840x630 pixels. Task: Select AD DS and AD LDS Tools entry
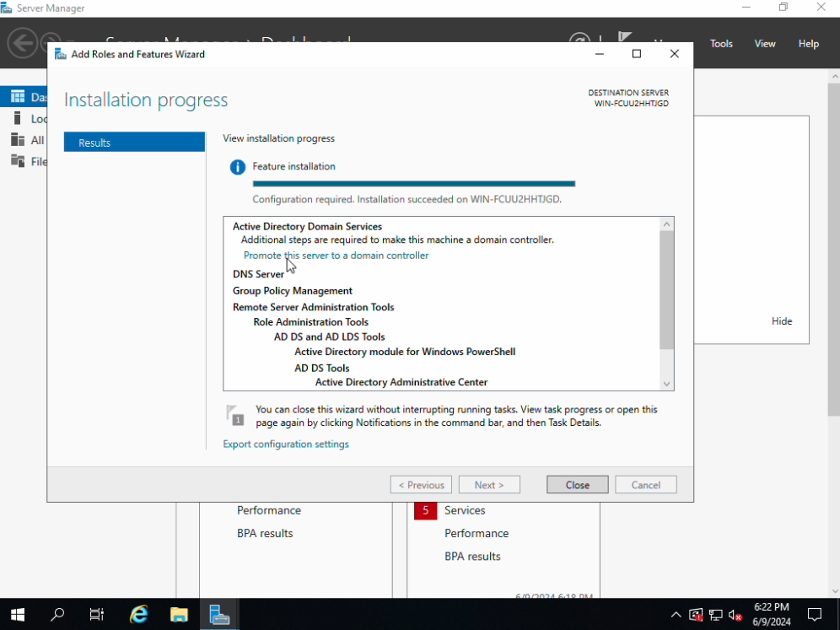click(329, 337)
